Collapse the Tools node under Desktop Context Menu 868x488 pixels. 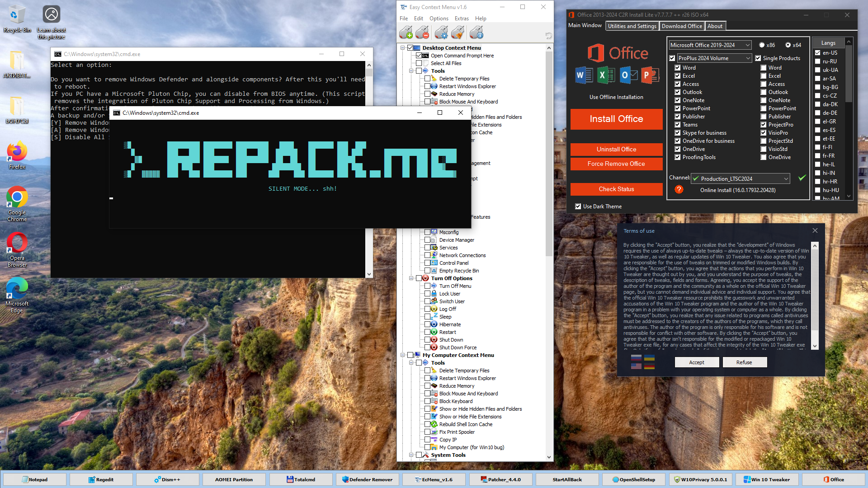[411, 71]
